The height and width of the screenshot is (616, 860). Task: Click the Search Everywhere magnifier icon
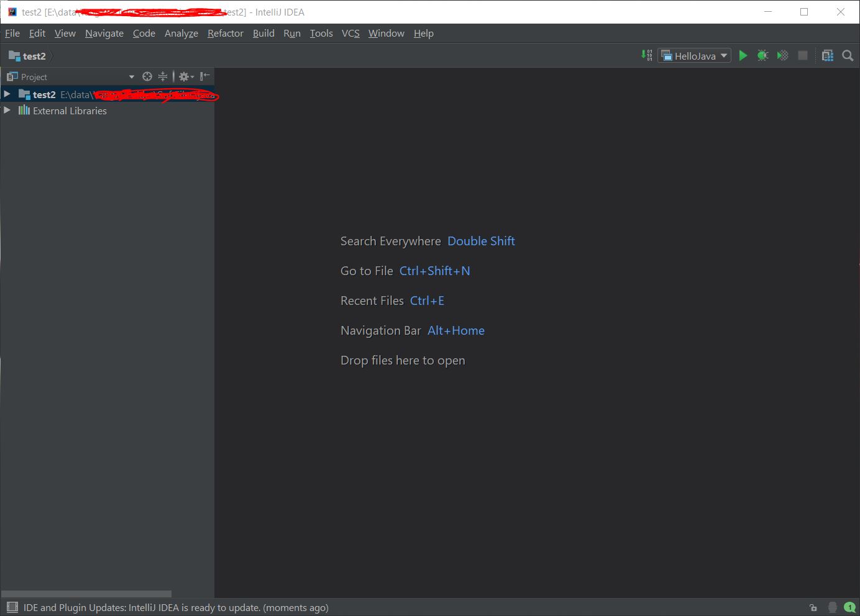coord(848,56)
